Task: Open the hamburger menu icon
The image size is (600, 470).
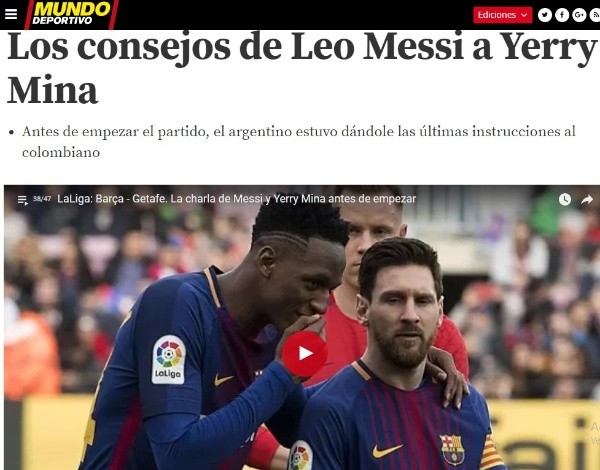Action: coord(11,15)
